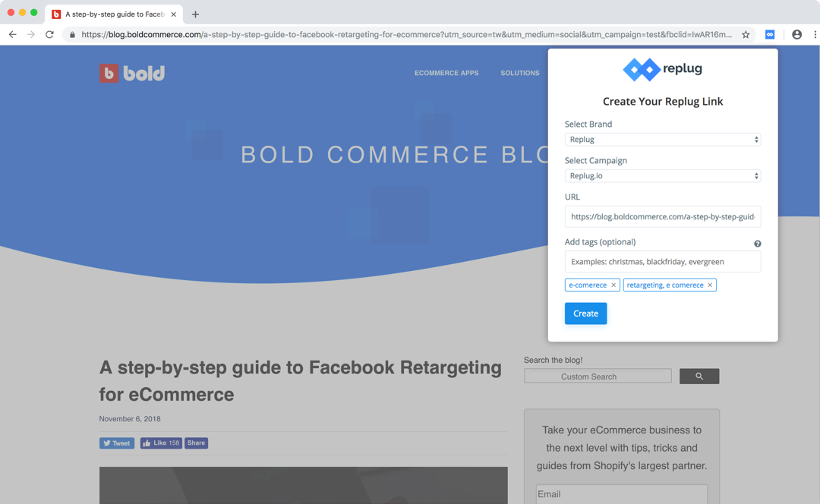
Task: Click the Replug logo in the popup
Action: 663,69
